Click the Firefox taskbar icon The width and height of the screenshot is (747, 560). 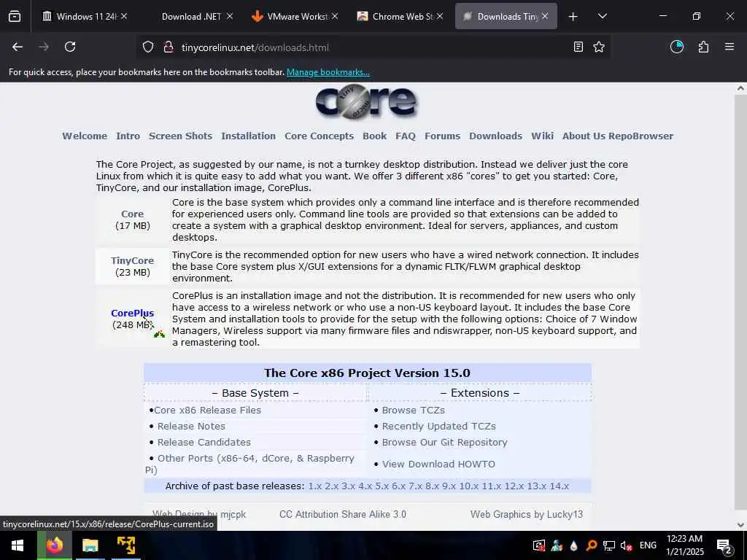54,545
